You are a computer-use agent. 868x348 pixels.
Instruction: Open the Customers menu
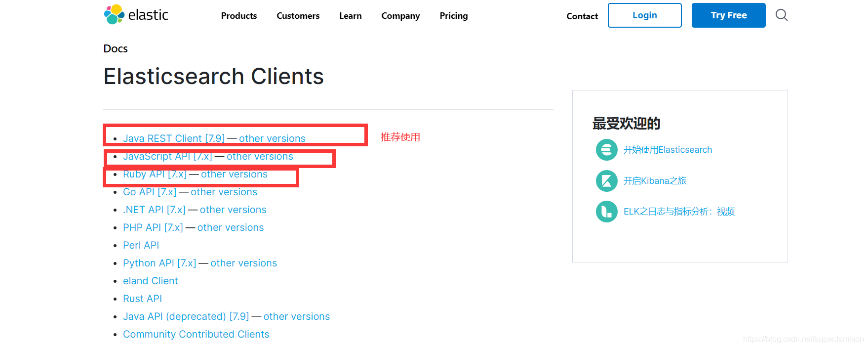click(x=298, y=16)
